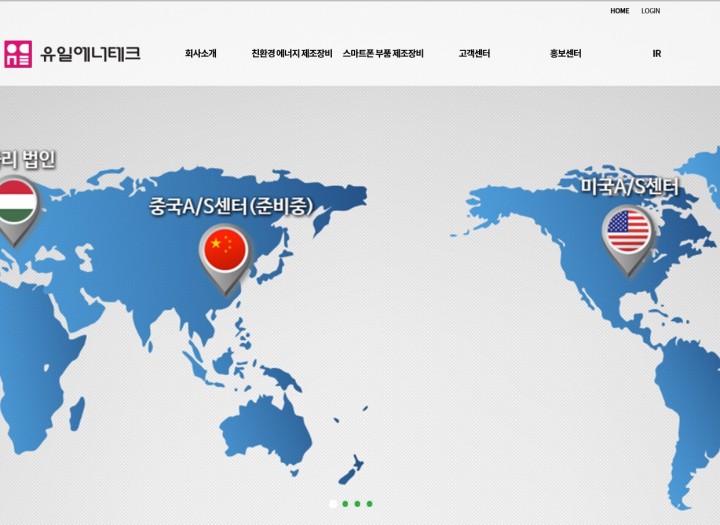Image resolution: width=720 pixels, height=525 pixels.
Task: Expand the 스마트폰 부품 제조장비 menu
Action: (383, 54)
